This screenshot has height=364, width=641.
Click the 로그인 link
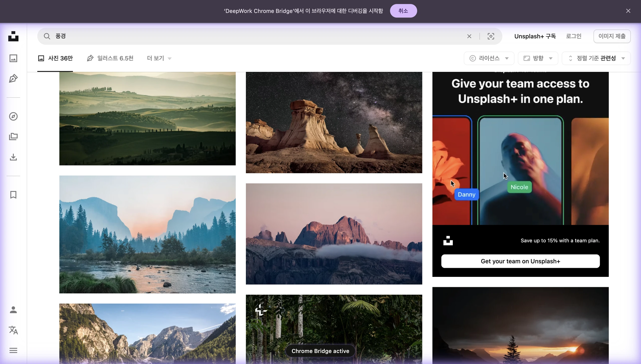[x=574, y=36]
